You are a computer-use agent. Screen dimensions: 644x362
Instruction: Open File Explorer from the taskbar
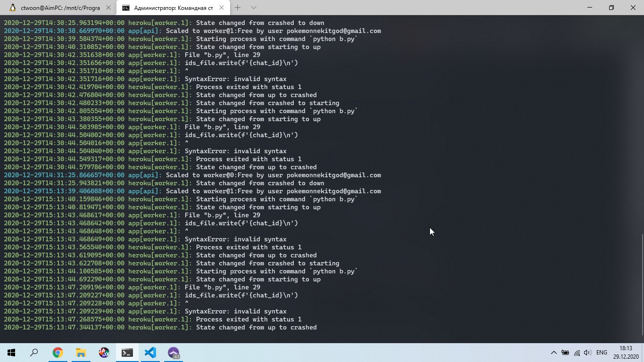pyautogui.click(x=81, y=353)
